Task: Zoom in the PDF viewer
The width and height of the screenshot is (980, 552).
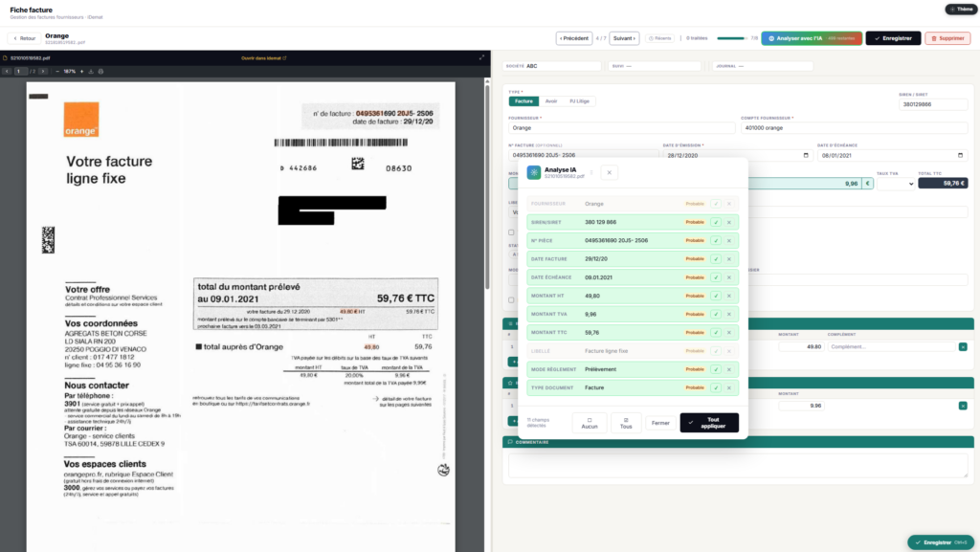Action: (x=82, y=71)
